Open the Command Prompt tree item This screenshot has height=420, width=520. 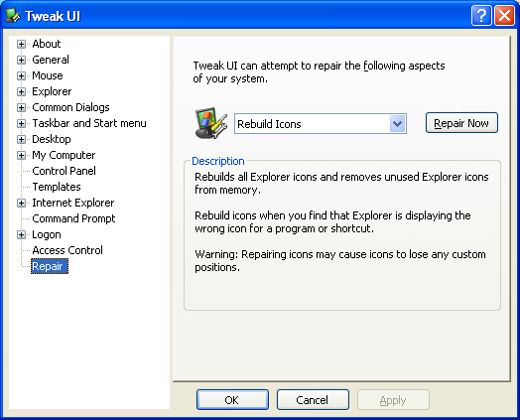tap(73, 218)
